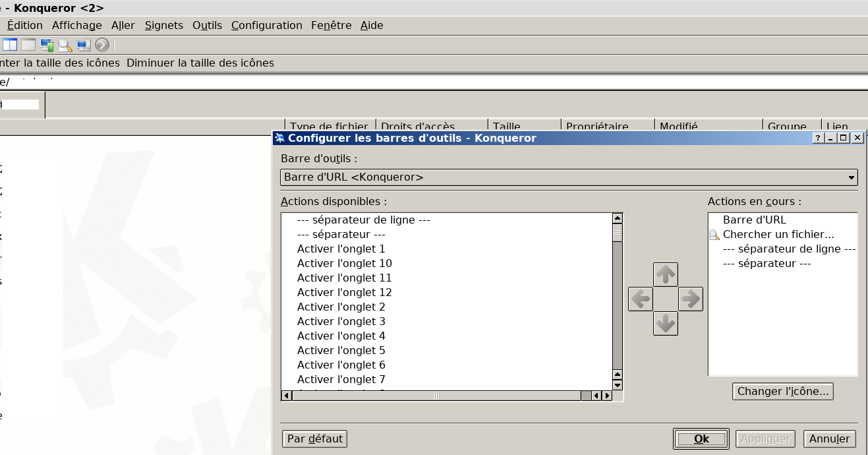Click the Ok button
868x455 pixels.
point(701,439)
